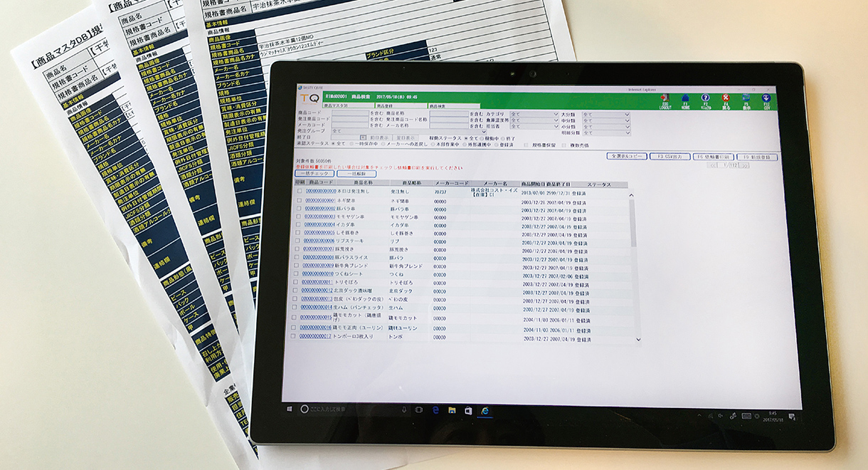Open Microsoft Edge in the taskbar
The image size is (868, 470).
point(435,410)
